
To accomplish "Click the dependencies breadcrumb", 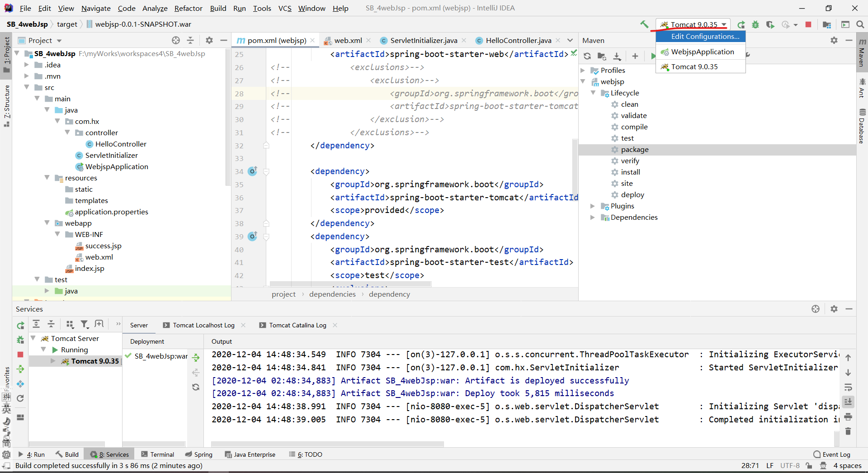I will point(332,294).
